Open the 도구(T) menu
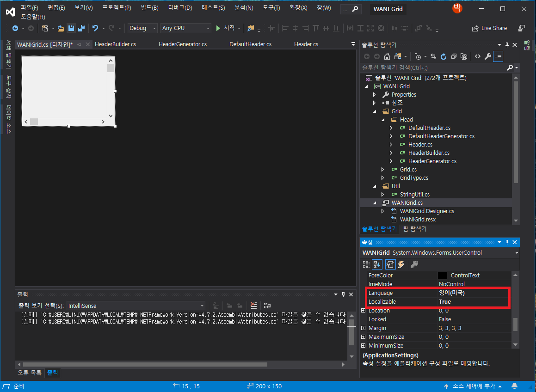536x392 pixels. point(271,7)
